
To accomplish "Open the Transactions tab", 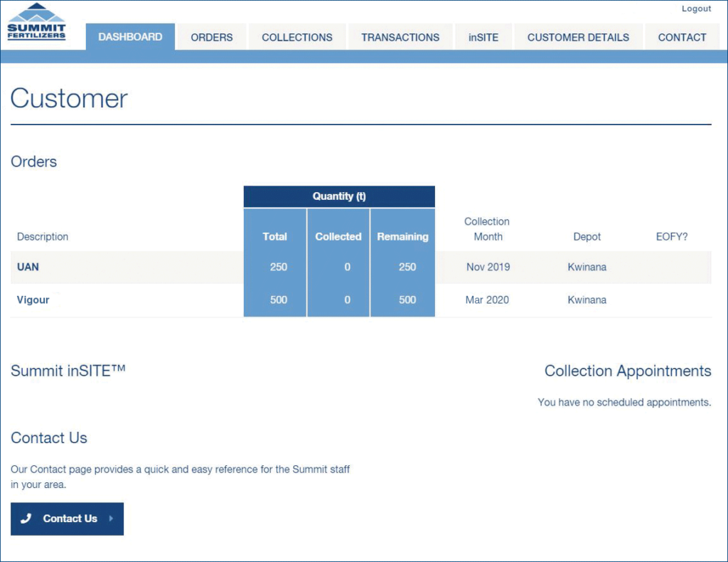I will coord(400,38).
